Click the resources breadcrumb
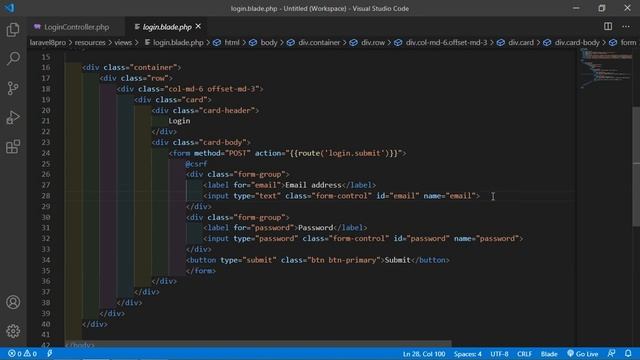 coord(90,42)
